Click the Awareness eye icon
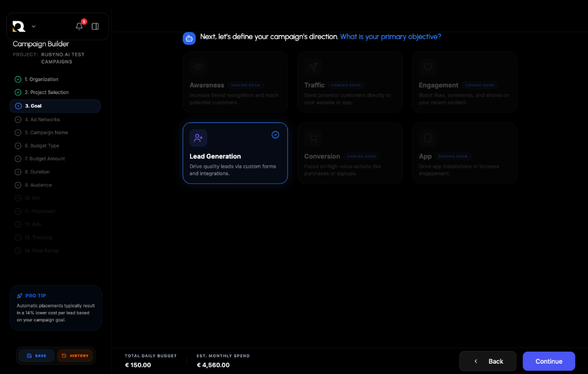This screenshot has height=374, width=588. pyautogui.click(x=198, y=67)
